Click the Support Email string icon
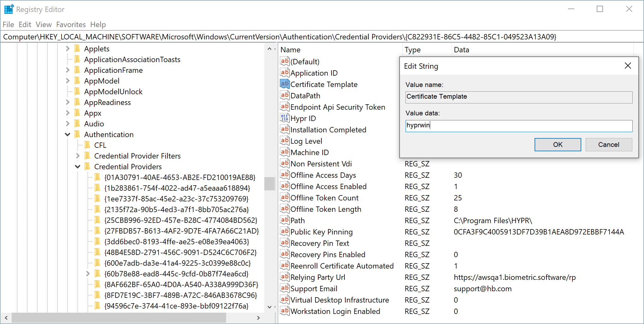The image size is (644, 324). click(x=284, y=288)
